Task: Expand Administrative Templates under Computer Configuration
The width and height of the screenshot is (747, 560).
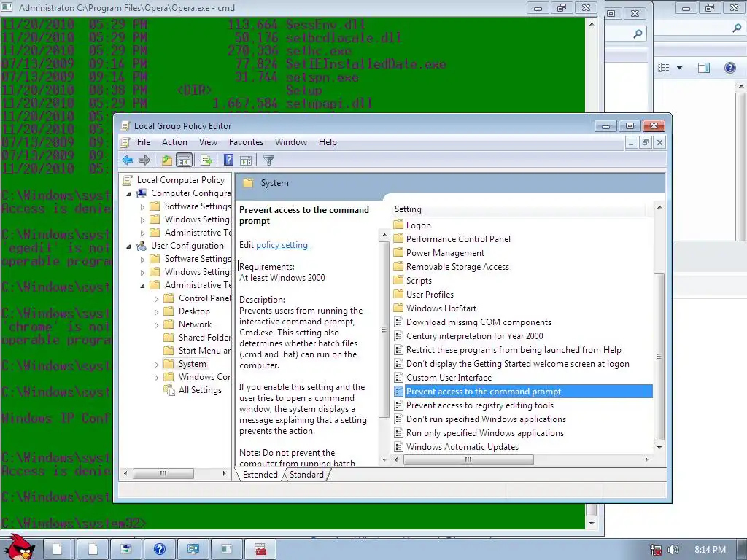Action: 142,233
